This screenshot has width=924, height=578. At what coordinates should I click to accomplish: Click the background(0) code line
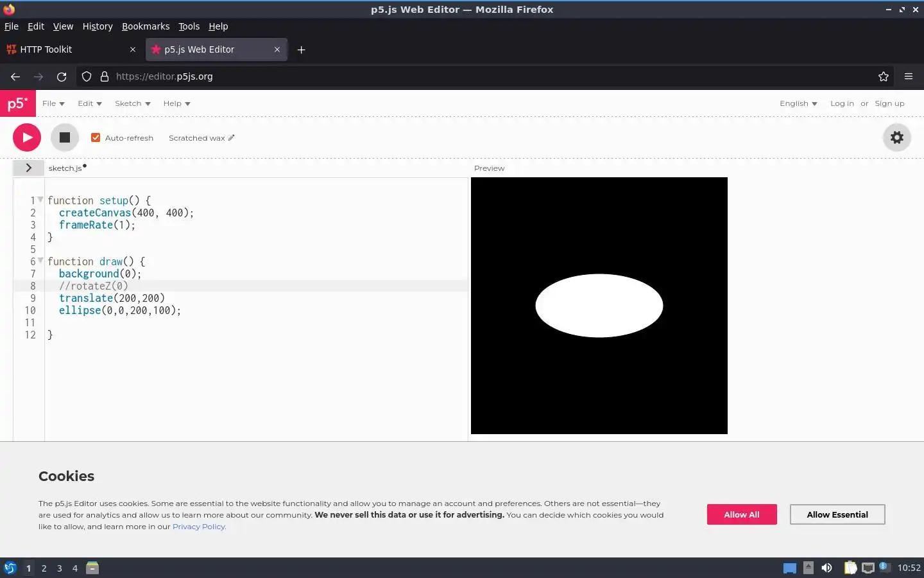[x=100, y=274]
